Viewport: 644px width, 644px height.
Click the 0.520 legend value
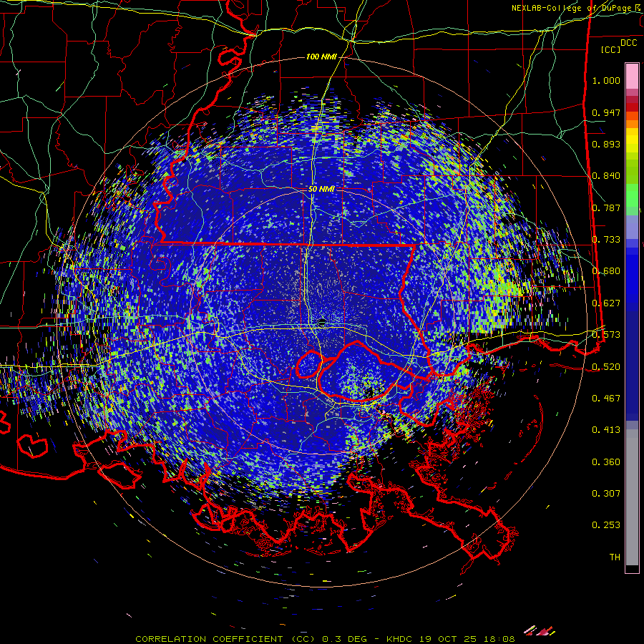[x=606, y=366]
